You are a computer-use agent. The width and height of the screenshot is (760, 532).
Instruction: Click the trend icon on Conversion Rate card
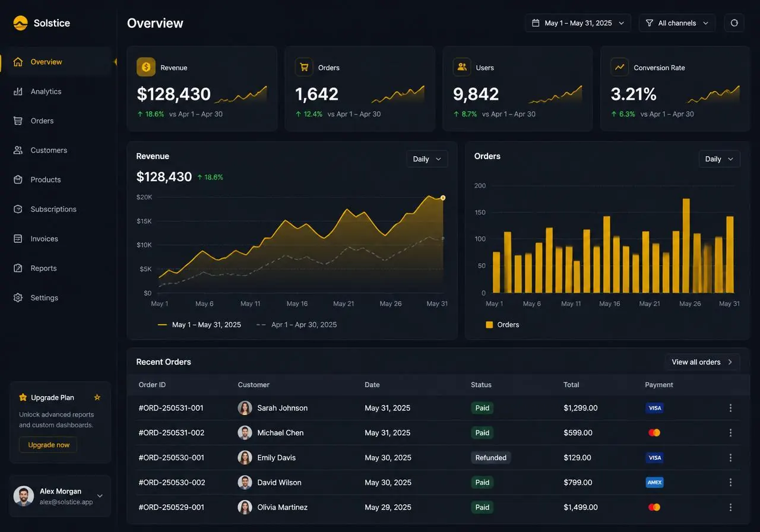coord(620,67)
